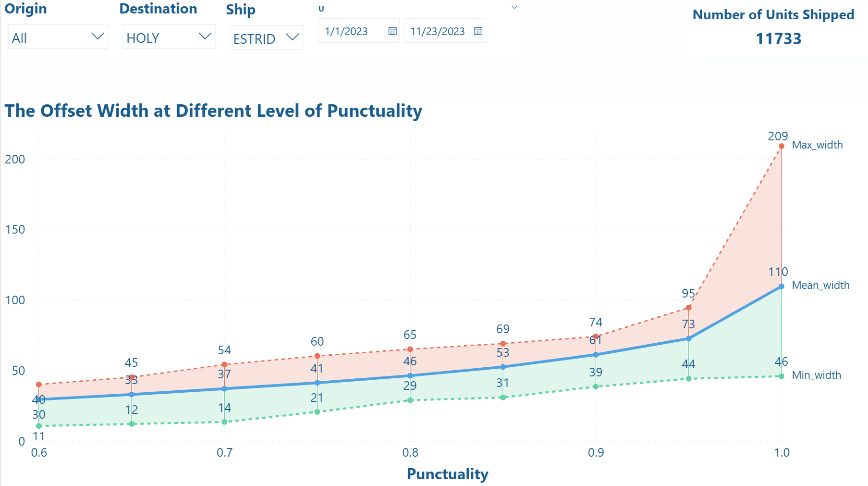868x486 pixels.
Task: Click the Max_width data point labeled 209
Action: (782, 146)
